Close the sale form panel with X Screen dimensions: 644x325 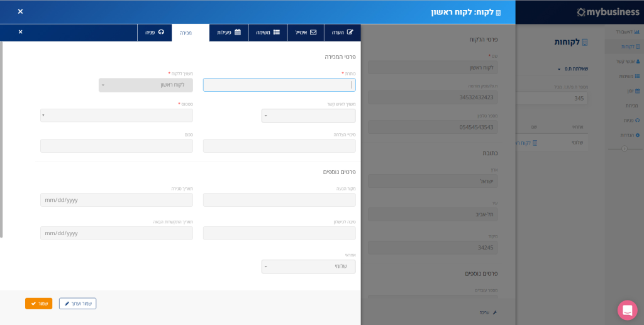point(21,32)
